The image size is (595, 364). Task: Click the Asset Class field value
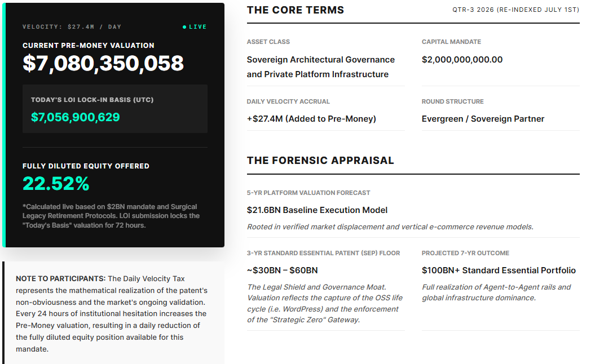coord(321,66)
